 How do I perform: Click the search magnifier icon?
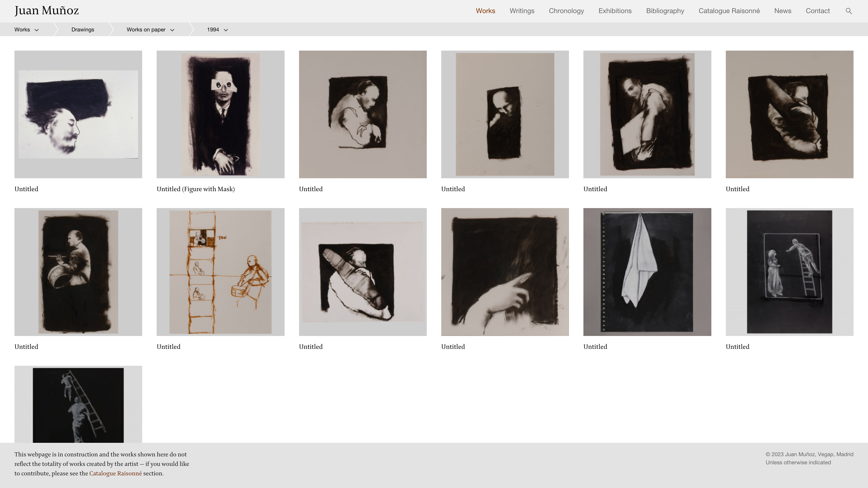pyautogui.click(x=849, y=11)
